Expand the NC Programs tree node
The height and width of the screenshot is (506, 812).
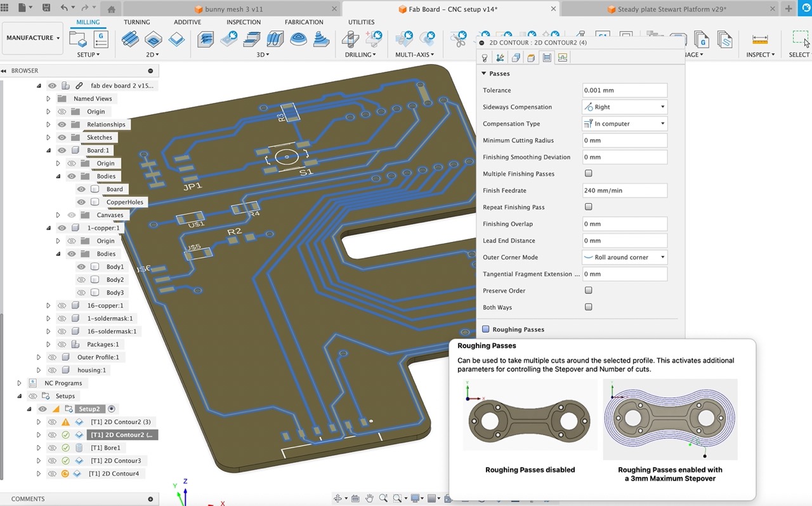click(19, 383)
